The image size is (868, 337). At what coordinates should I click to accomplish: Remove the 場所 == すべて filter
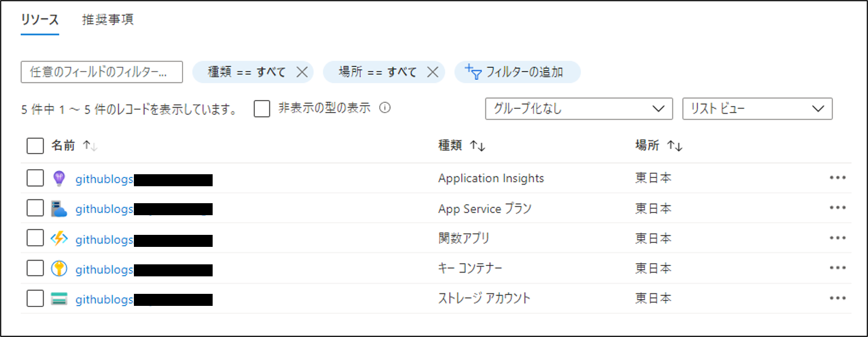coord(432,72)
